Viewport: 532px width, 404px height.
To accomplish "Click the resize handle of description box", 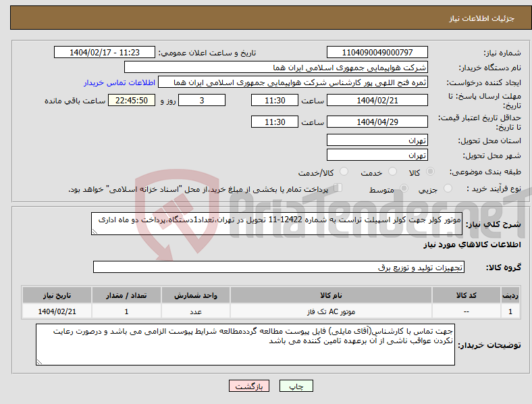I will [x=95, y=232].
